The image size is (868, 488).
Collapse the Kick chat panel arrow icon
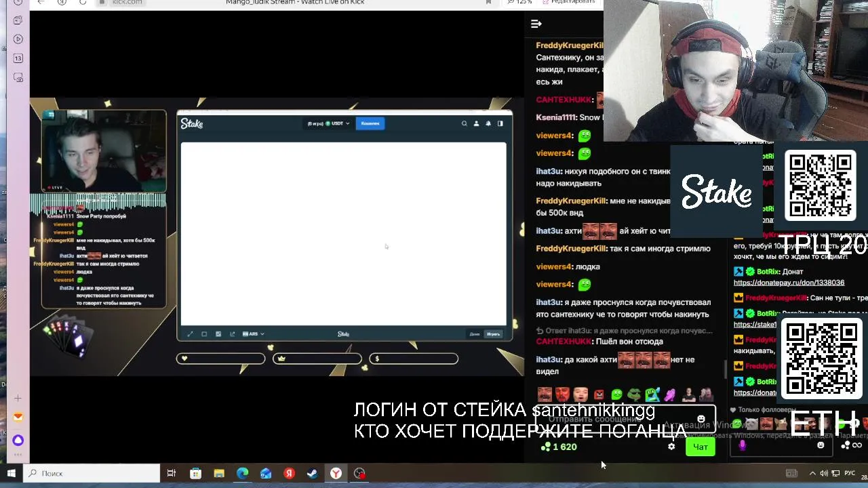tap(536, 24)
